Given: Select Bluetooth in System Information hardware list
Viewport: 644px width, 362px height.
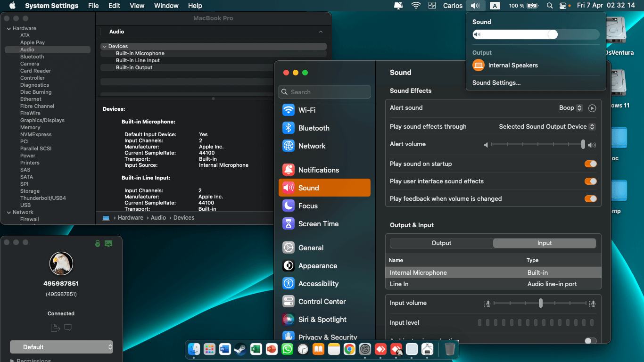Looking at the screenshot, I should [x=32, y=57].
